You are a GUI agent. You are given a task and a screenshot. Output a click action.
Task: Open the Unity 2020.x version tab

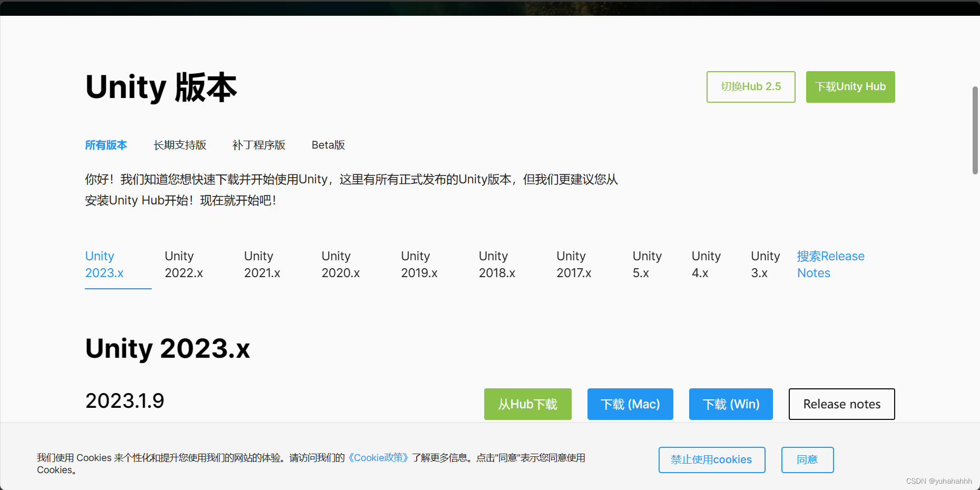340,264
